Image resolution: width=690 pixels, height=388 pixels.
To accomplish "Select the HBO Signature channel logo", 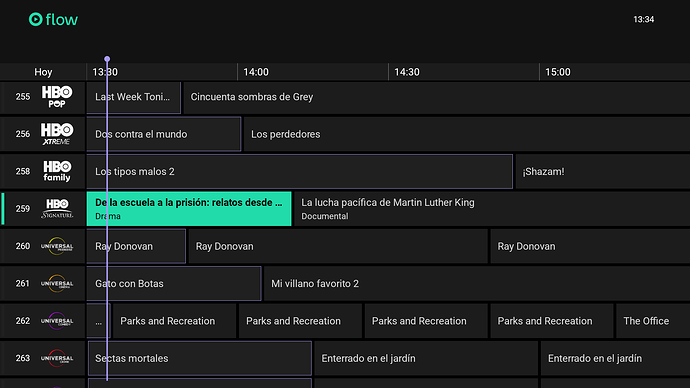I will point(57,209).
